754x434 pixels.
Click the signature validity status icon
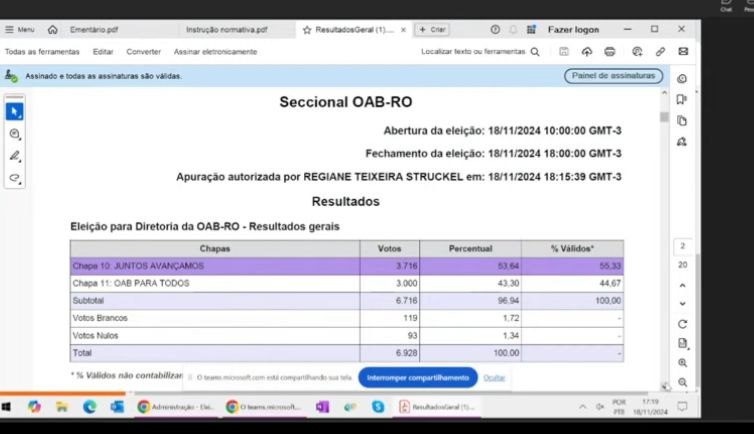[11, 76]
